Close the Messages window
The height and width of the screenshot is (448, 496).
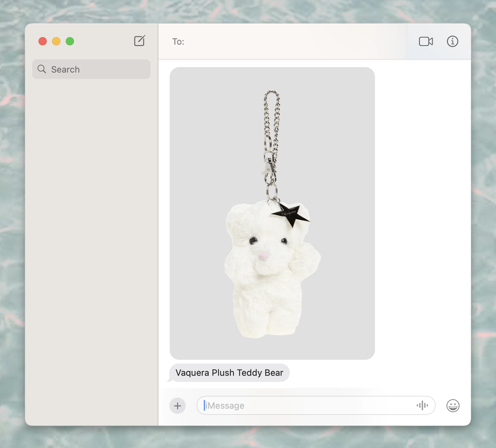[x=43, y=41]
